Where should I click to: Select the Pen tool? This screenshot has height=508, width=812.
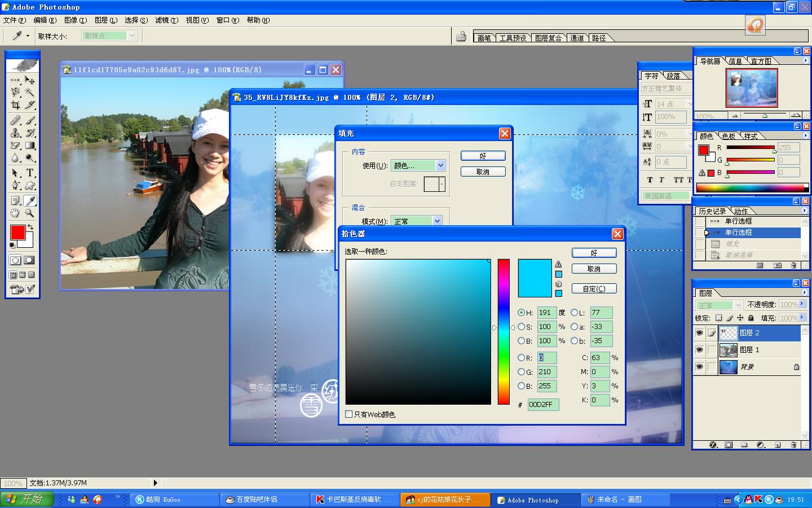(15, 185)
